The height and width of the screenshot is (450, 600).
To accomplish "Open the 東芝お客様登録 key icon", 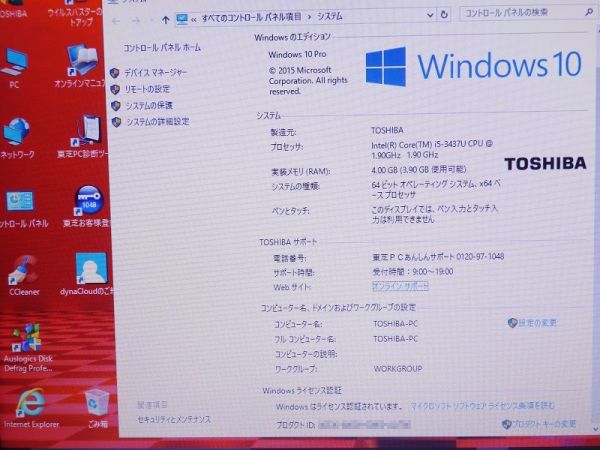I will point(88,207).
